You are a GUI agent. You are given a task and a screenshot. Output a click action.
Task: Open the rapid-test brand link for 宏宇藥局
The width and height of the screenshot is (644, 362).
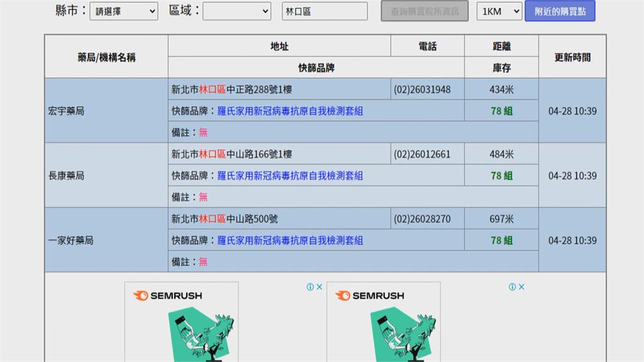(290, 111)
